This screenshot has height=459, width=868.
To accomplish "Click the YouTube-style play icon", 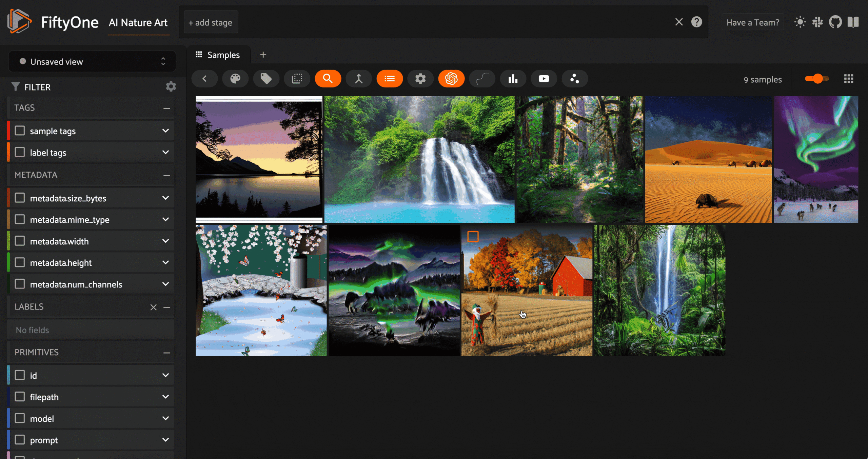I will coord(544,79).
